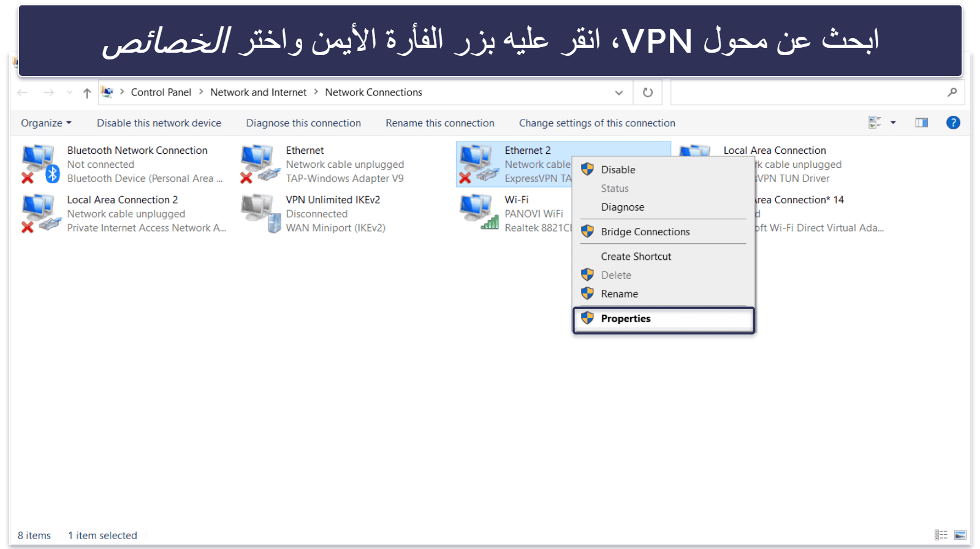Click the Private Internet Access Network text
This screenshot has height=549, width=980.
146,228
